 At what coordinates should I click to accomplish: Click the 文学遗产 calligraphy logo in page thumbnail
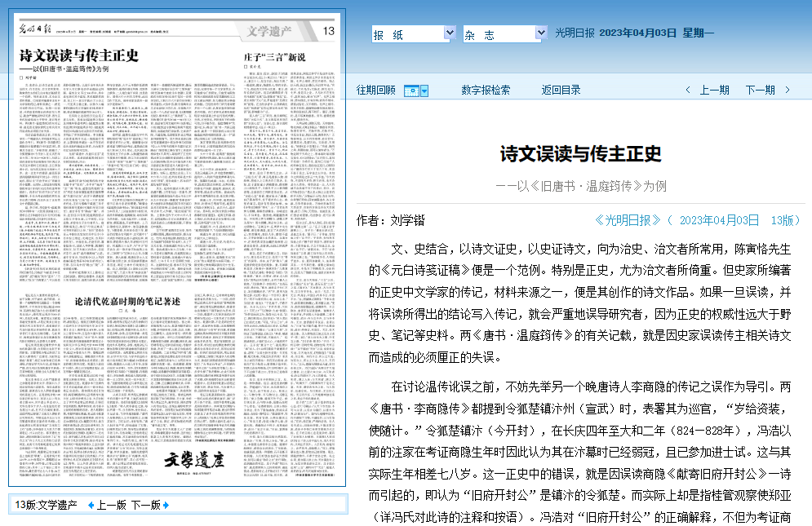coord(194,459)
